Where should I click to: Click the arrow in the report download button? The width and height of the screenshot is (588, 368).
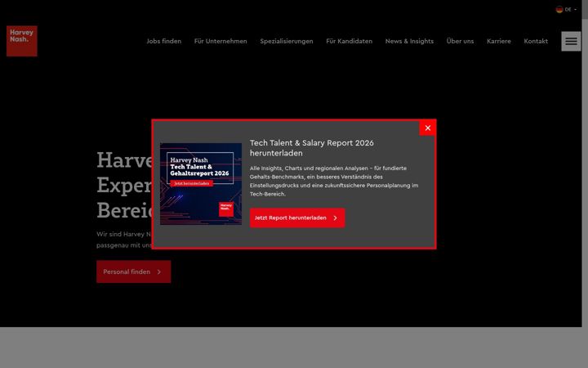click(336, 218)
